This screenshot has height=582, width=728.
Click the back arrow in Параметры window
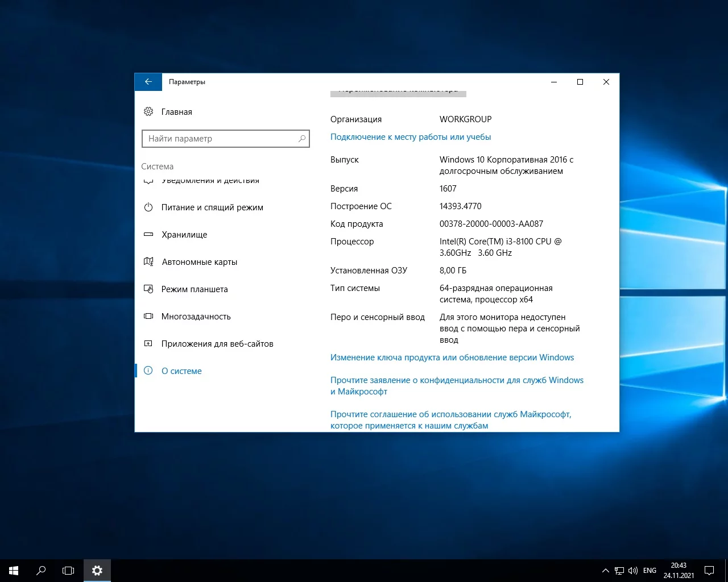[x=148, y=82]
